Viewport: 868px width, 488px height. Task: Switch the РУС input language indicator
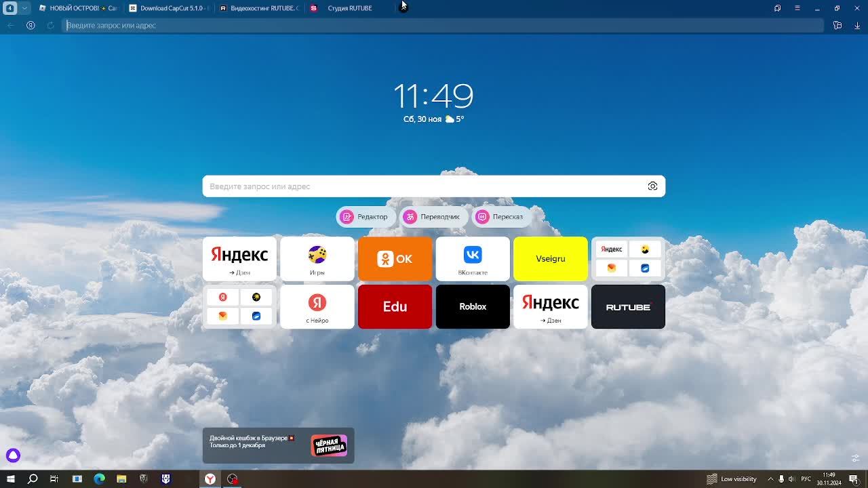806,479
